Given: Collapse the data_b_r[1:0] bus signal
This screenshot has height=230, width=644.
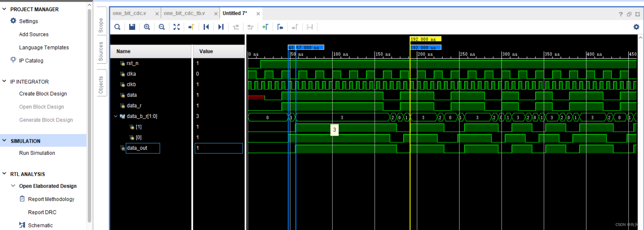Looking at the screenshot, I should coord(115,116).
